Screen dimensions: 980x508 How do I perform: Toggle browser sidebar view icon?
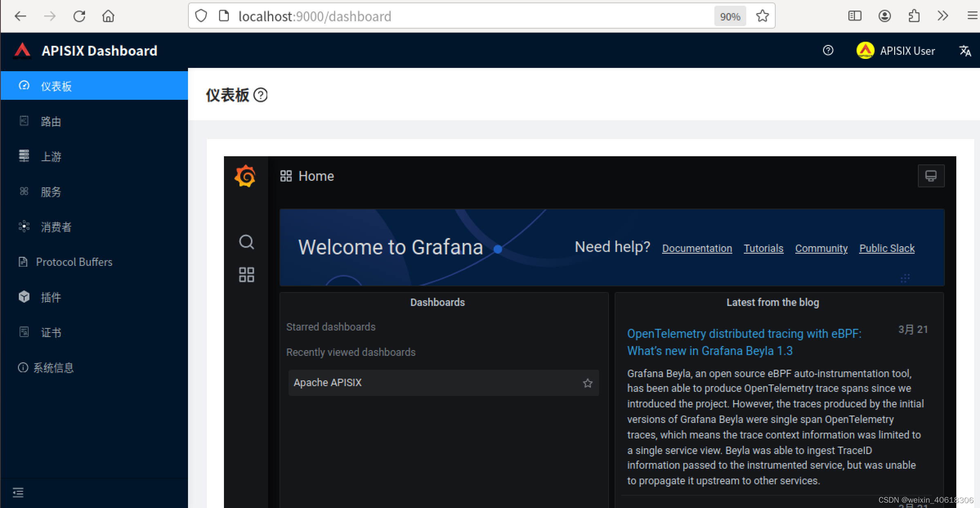click(x=855, y=16)
